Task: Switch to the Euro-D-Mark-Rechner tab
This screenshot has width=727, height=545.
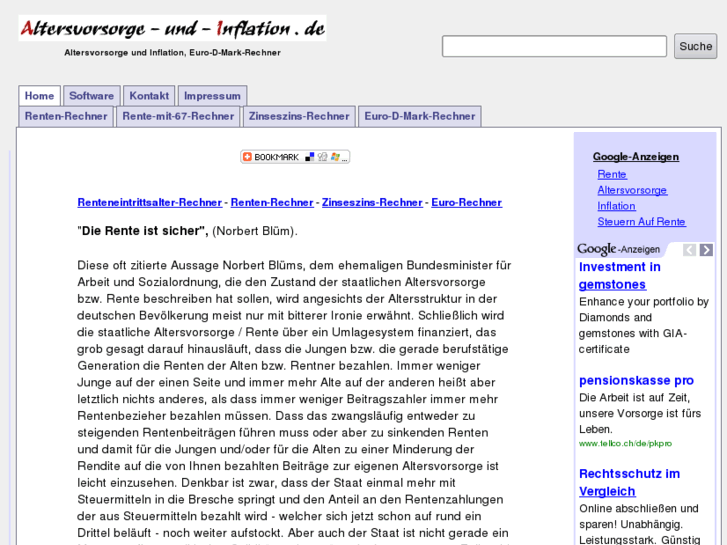Action: (420, 116)
